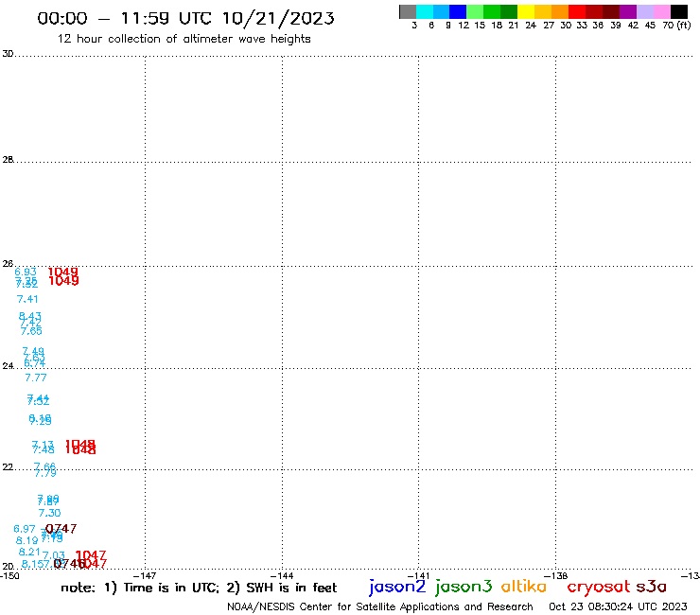Click latitude axis label '20'
Screen dimensions: 700x615
[x=8, y=567]
